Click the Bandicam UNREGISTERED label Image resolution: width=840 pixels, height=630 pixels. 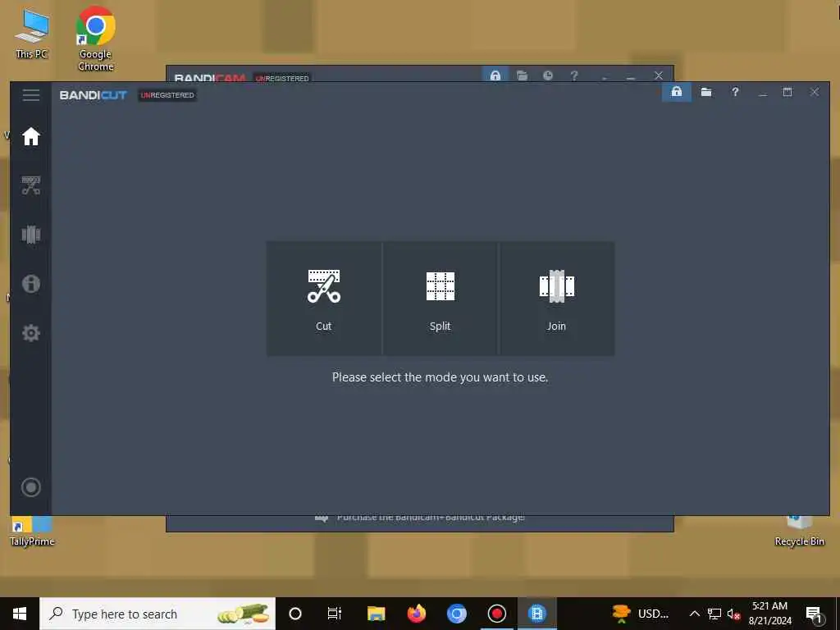[282, 78]
